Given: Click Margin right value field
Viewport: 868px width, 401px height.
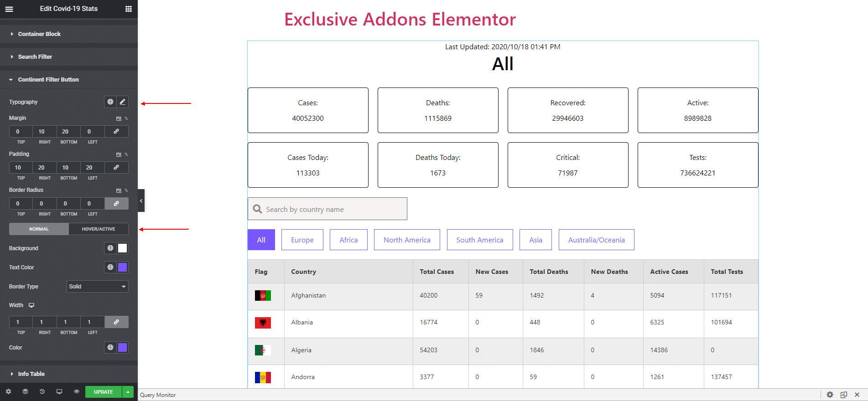Looking at the screenshot, I should pos(45,132).
